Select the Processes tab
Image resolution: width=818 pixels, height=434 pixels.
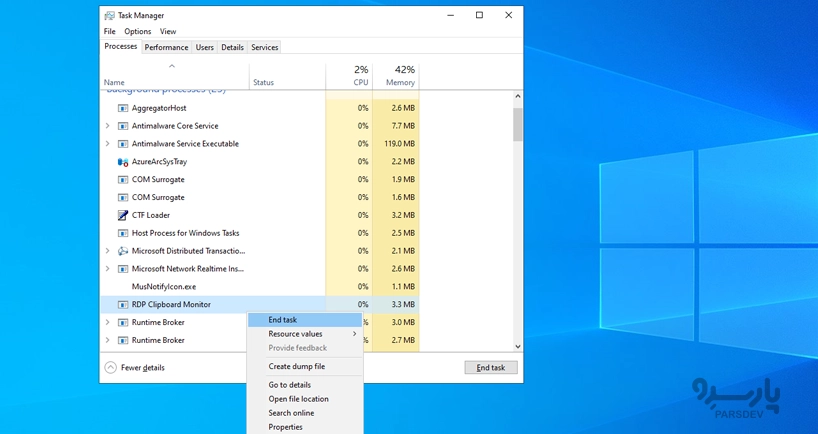click(x=121, y=46)
